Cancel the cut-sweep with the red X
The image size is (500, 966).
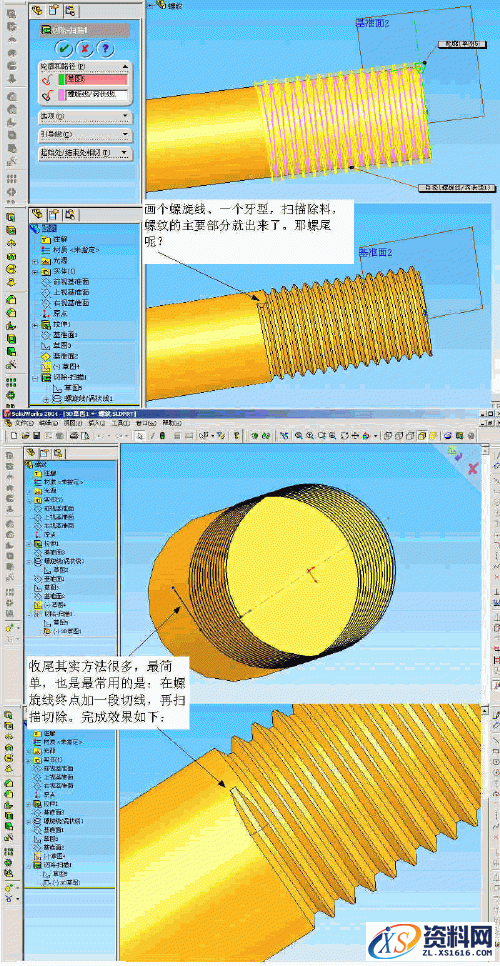click(85, 48)
